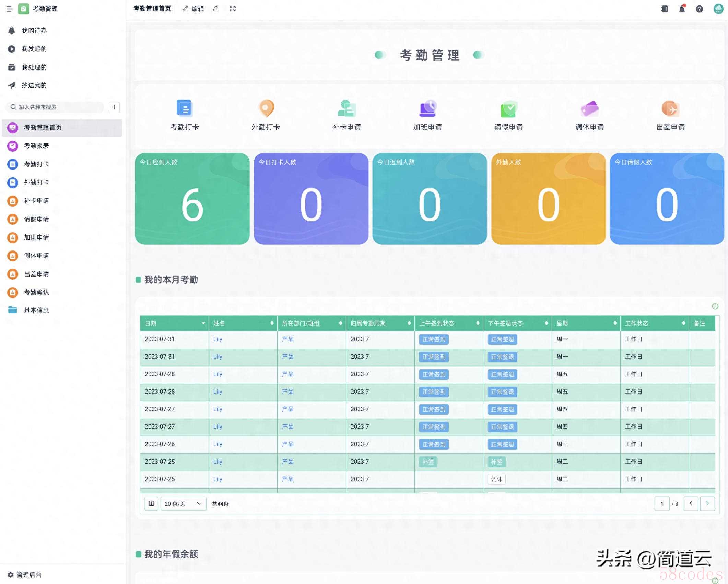
Task: Sort by 姓名 column arrows
Action: coord(272,323)
